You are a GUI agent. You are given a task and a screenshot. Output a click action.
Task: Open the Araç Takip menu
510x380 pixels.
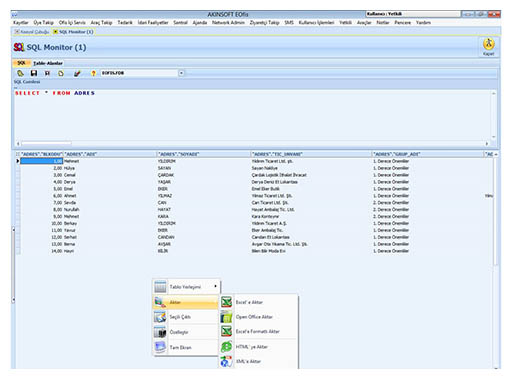101,23
